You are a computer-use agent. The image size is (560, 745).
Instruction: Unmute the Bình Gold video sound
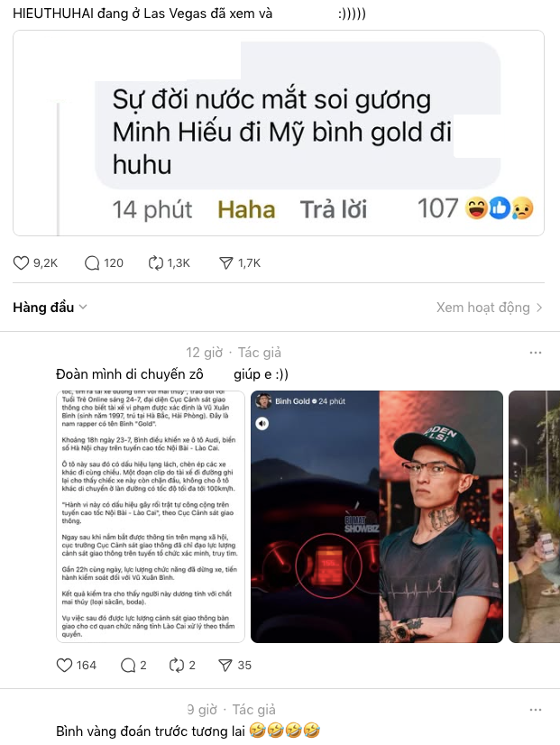point(262,423)
